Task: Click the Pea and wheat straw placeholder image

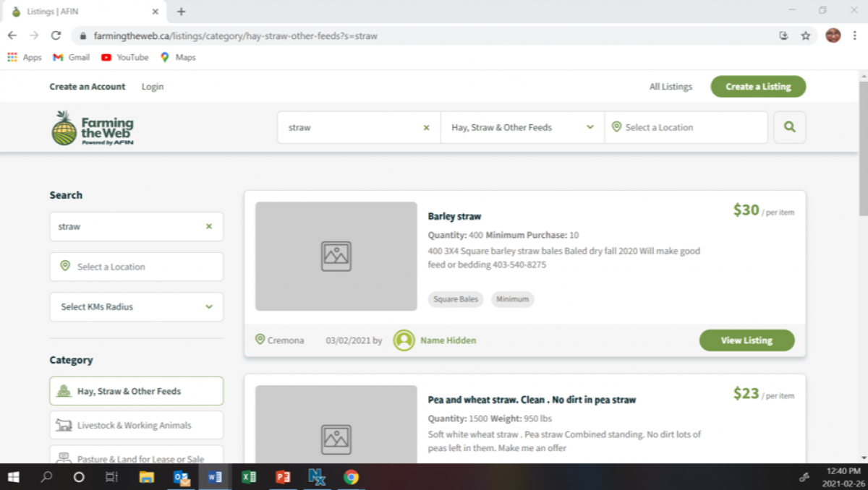Action: 336,424
